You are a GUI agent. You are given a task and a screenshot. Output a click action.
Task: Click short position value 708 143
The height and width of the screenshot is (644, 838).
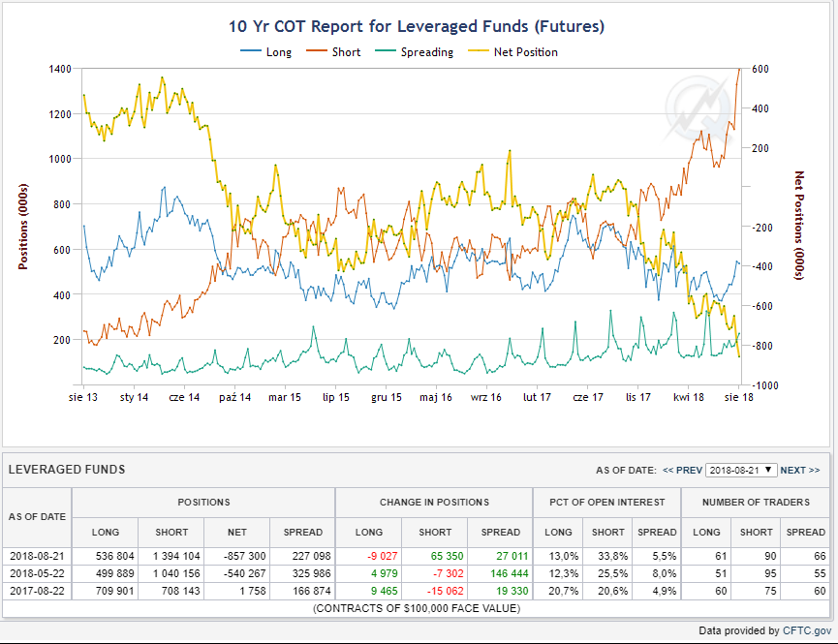180,591
